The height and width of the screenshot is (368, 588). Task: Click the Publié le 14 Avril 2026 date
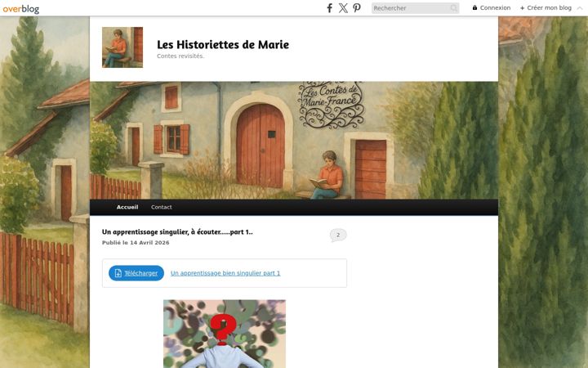pyautogui.click(x=136, y=243)
